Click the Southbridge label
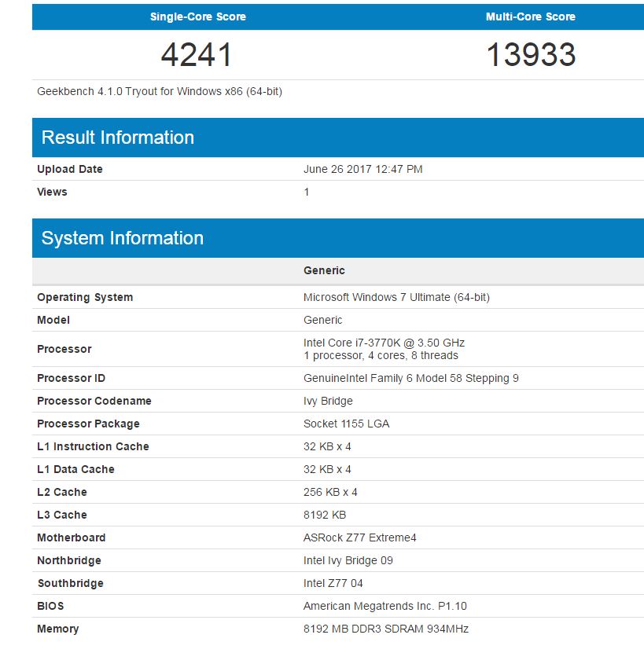 click(x=71, y=583)
